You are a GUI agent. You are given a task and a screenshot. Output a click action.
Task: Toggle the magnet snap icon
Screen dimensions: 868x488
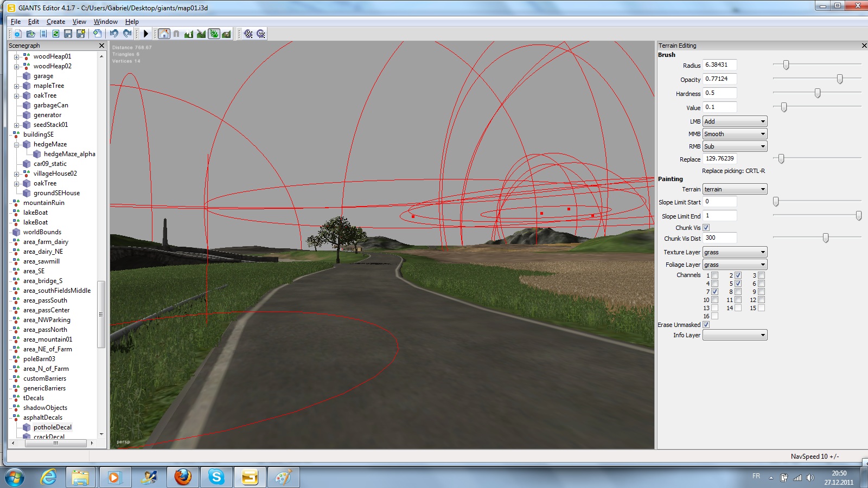pyautogui.click(x=176, y=34)
